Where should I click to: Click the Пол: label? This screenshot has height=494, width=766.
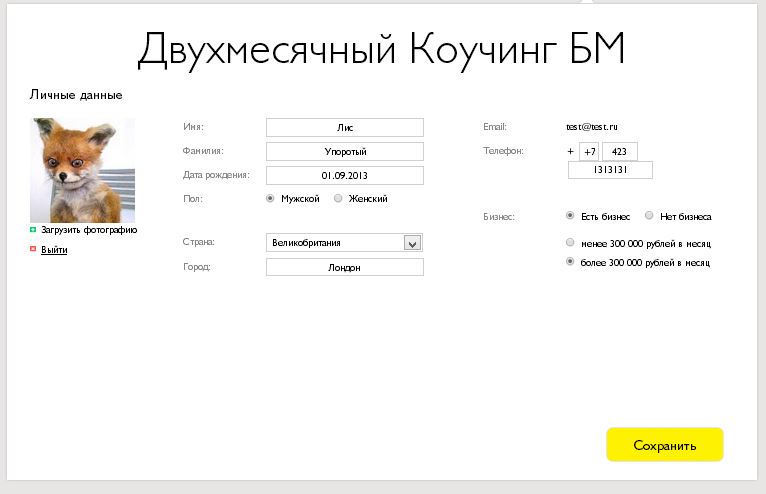click(192, 199)
